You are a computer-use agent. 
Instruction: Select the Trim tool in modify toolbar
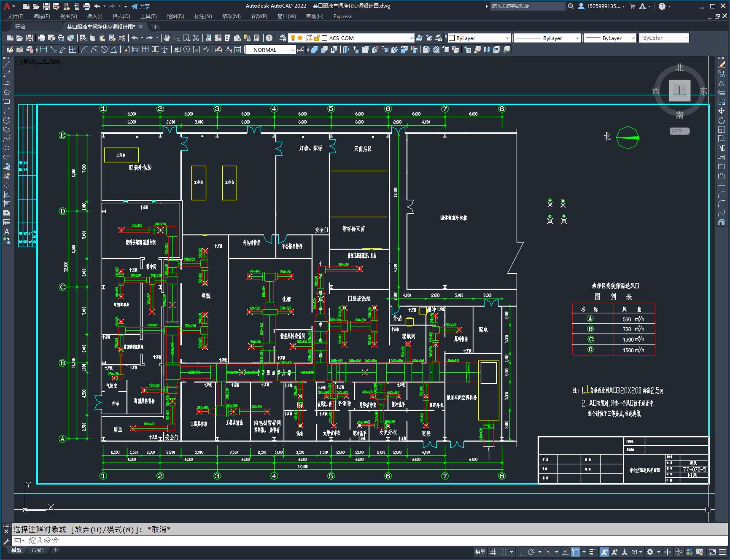click(x=722, y=148)
